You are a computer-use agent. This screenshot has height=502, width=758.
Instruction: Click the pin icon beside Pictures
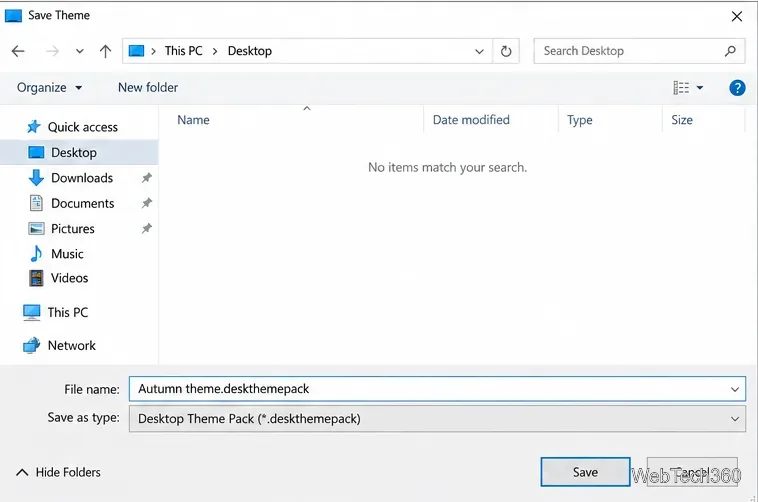point(146,228)
